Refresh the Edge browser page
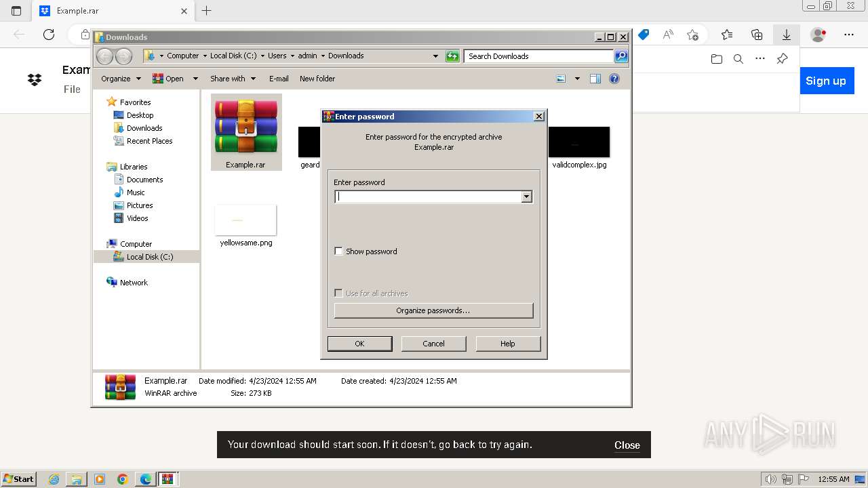The height and width of the screenshot is (488, 868). pyautogui.click(x=49, y=35)
